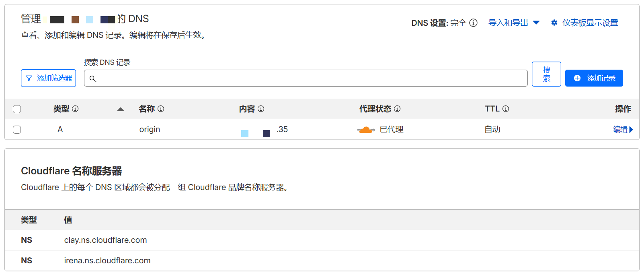Click the info icon next to DNS 设置
Screen dimensions: 644x279
click(474, 23)
